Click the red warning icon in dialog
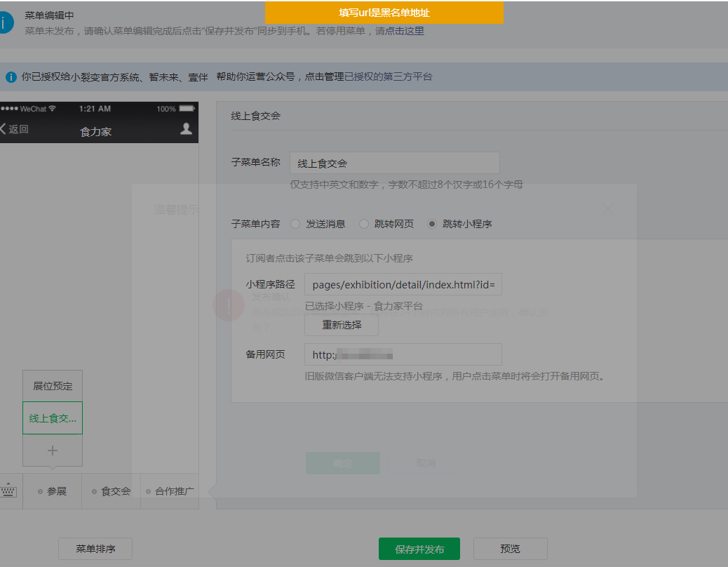The image size is (728, 567). tap(229, 305)
